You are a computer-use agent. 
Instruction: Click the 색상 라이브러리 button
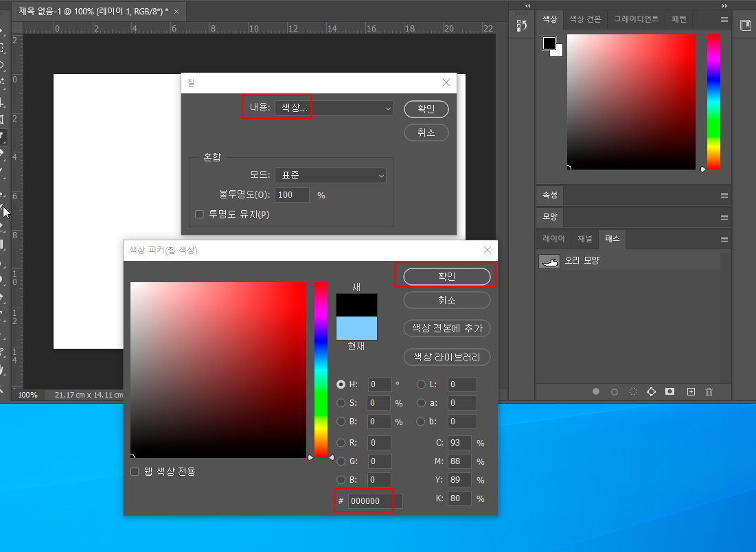coord(446,357)
